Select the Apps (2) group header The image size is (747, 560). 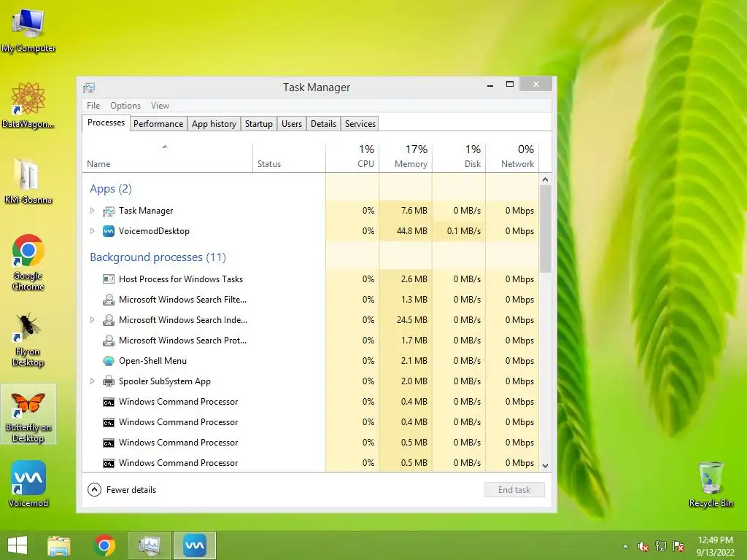(111, 189)
